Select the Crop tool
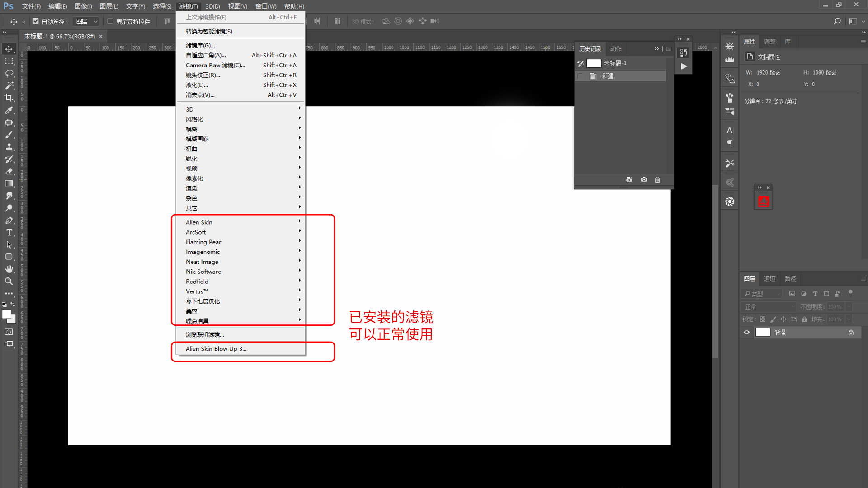868x488 pixels. (x=9, y=98)
